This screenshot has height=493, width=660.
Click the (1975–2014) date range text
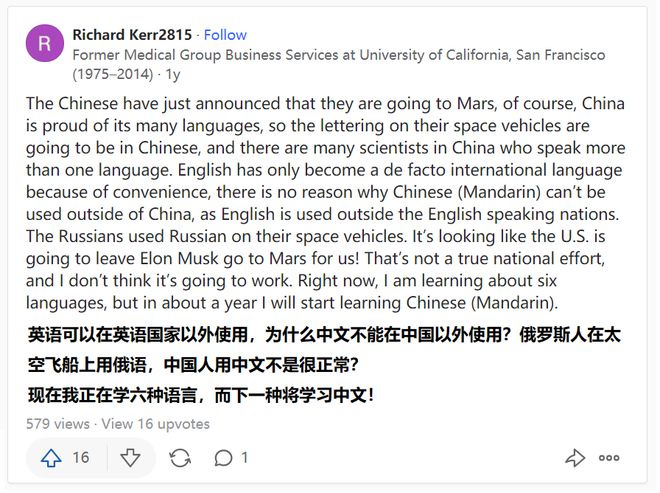click(x=113, y=75)
